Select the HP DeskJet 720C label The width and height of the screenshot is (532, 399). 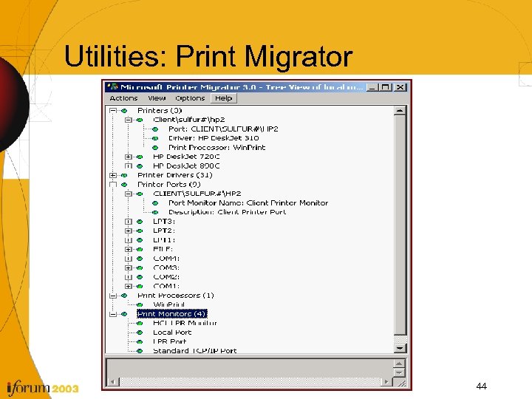point(186,157)
